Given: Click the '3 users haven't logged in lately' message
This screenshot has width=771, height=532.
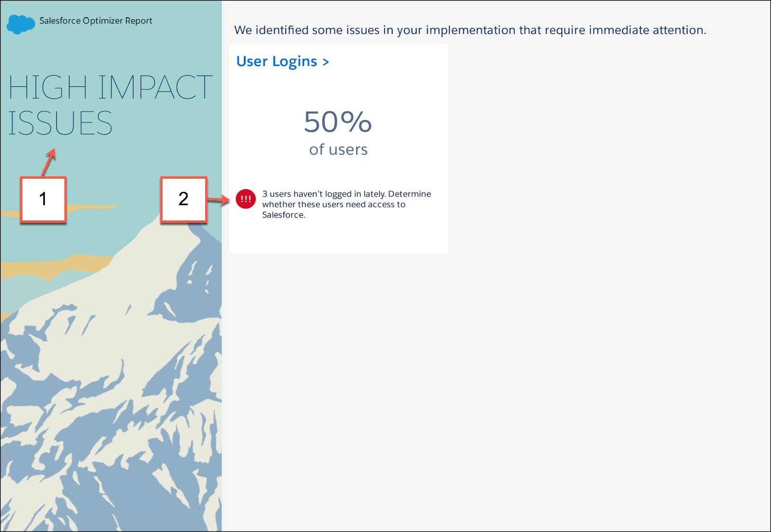Looking at the screenshot, I should click(346, 204).
